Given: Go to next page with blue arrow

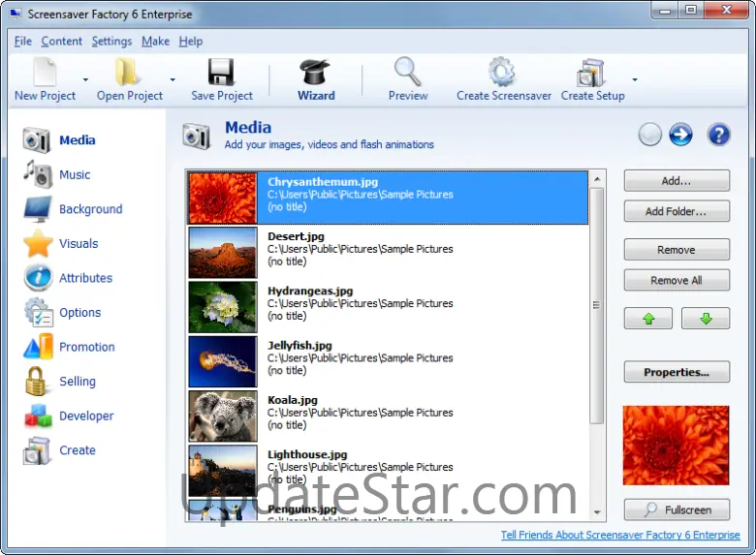Looking at the screenshot, I should [680, 135].
